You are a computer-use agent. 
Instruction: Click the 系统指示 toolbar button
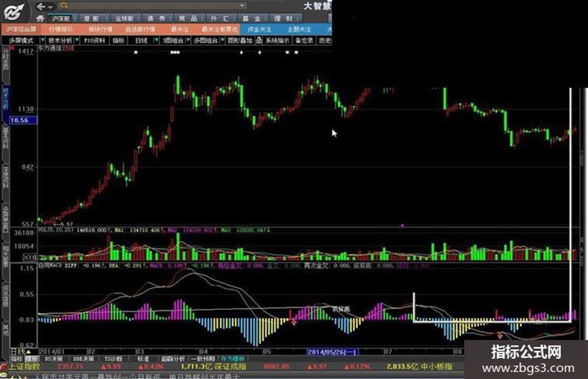pos(277,40)
